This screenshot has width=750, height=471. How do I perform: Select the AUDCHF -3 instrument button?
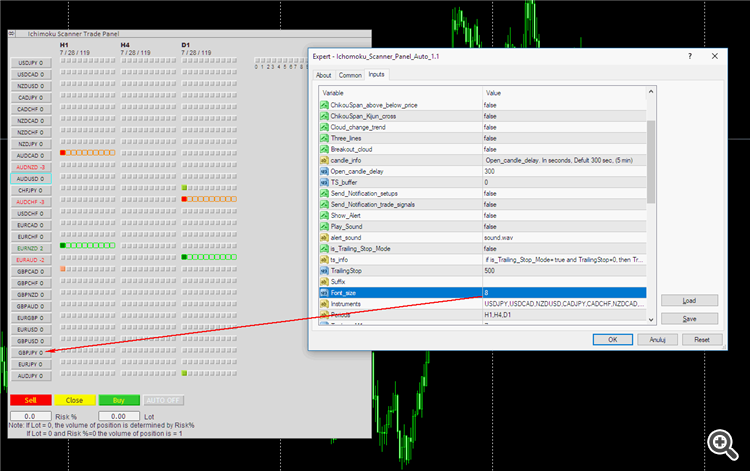pos(31,202)
